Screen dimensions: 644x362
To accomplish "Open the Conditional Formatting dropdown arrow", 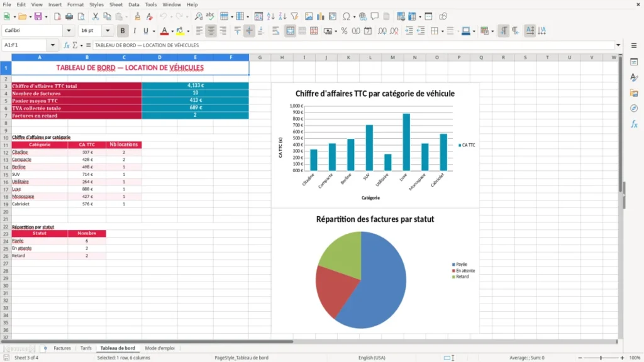I will [x=492, y=31].
